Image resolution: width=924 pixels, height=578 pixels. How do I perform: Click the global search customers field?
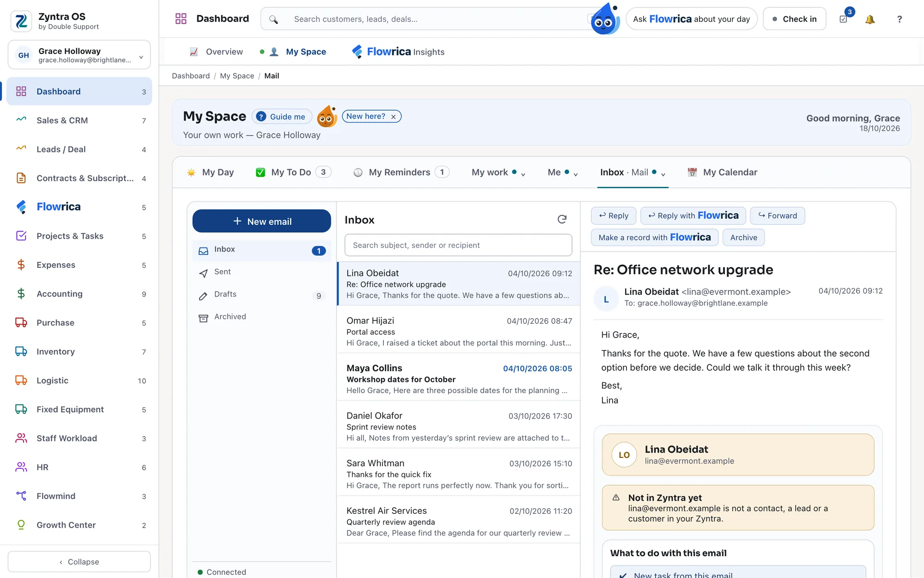tap(430, 19)
